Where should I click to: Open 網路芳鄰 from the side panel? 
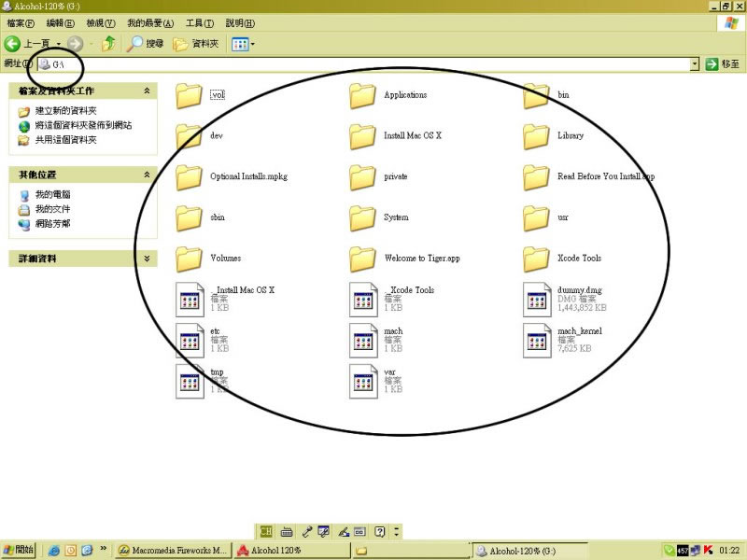(x=52, y=223)
